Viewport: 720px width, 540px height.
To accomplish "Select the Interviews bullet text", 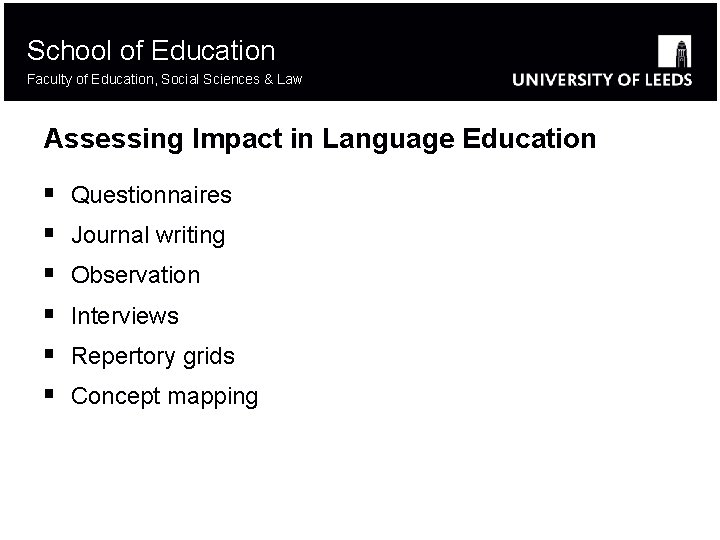I will pyautogui.click(x=125, y=316).
